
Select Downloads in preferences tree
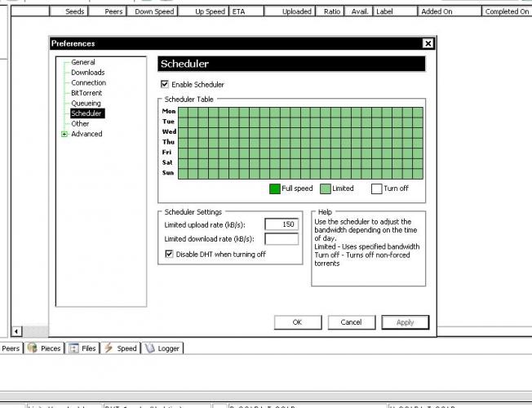(87, 73)
